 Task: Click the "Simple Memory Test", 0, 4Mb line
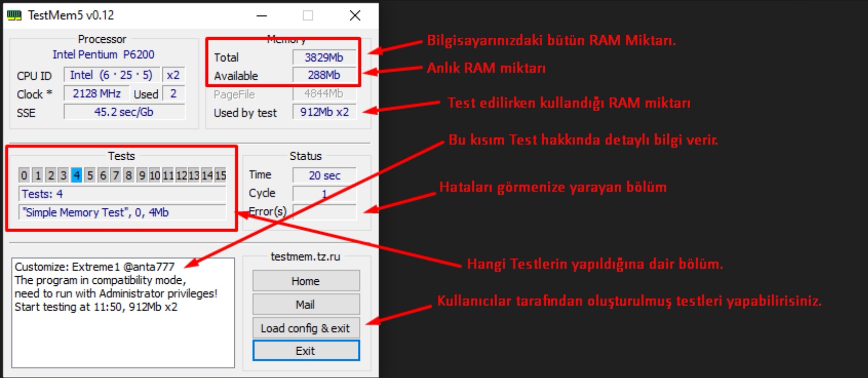[123, 213]
